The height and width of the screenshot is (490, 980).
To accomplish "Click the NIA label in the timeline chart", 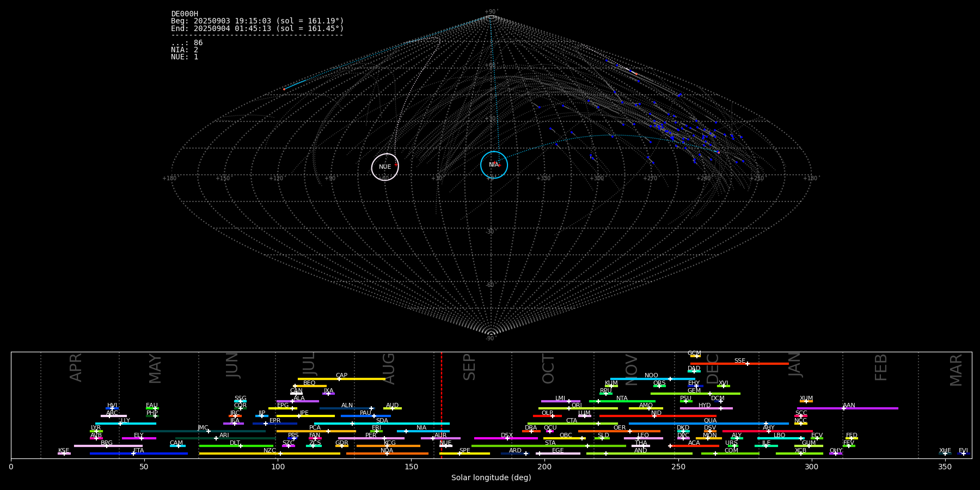I will (421, 428).
